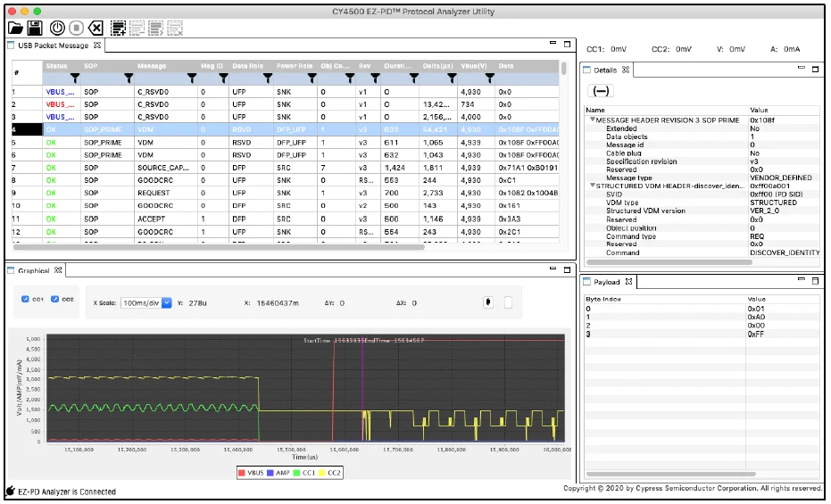This screenshot has height=504, width=831.
Task: Switch to the USB Packet Message tab
Action: [54, 45]
